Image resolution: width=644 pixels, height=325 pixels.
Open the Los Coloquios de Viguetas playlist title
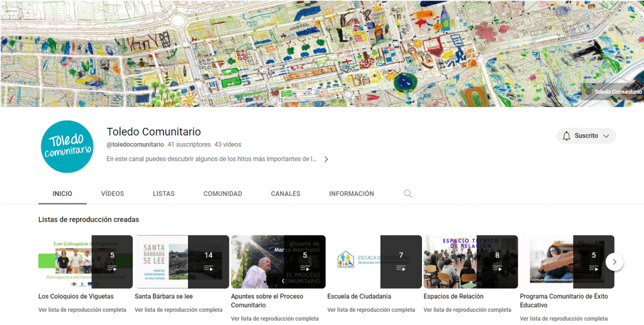click(x=76, y=296)
